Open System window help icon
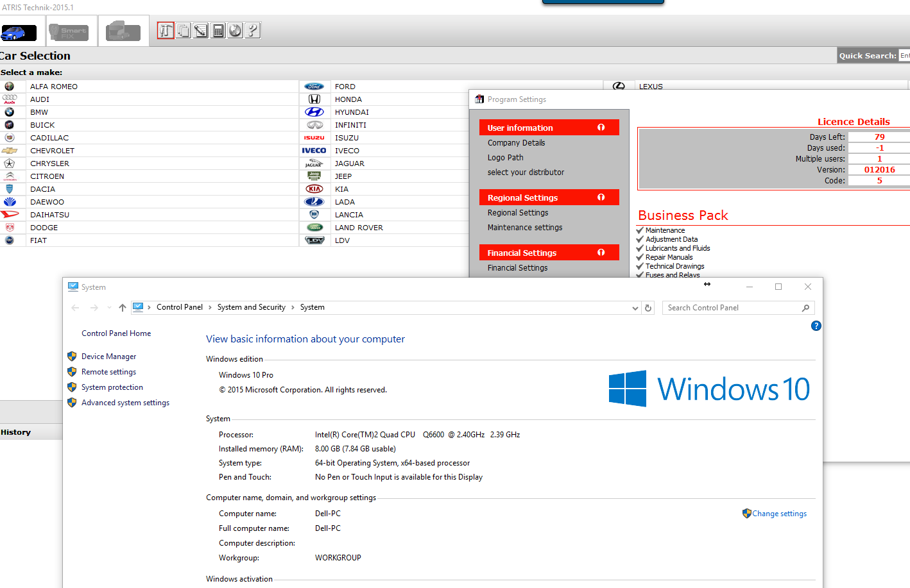The height and width of the screenshot is (588, 910). [816, 326]
